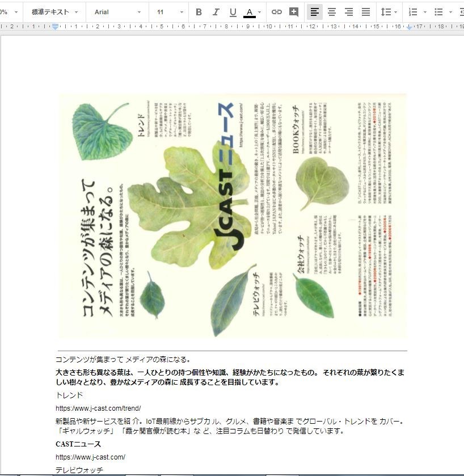
Task: Click the insert link icon
Action: tap(277, 12)
